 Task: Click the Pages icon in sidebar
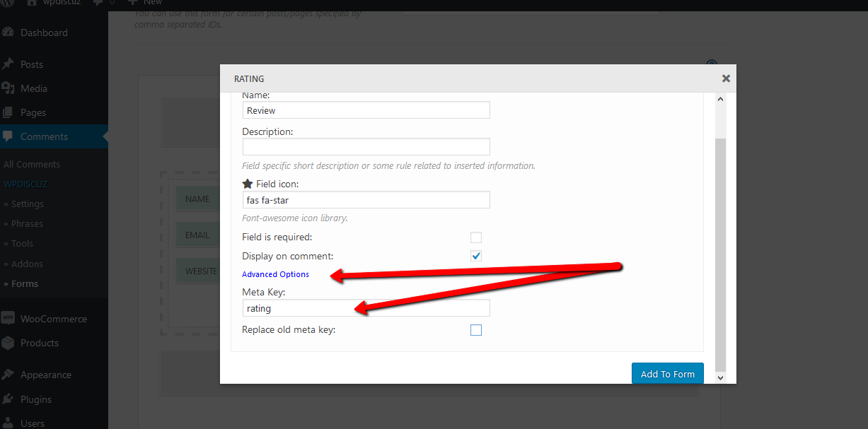pos(8,112)
